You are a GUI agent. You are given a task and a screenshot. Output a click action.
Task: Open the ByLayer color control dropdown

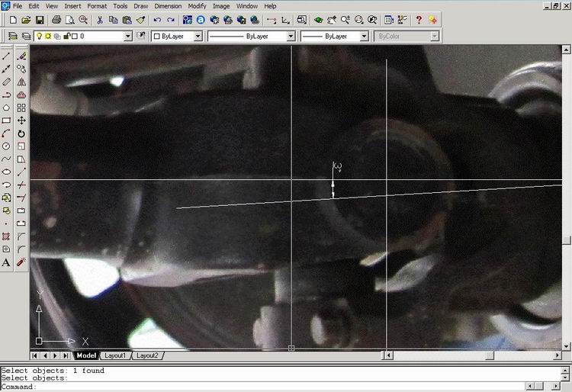[198, 36]
